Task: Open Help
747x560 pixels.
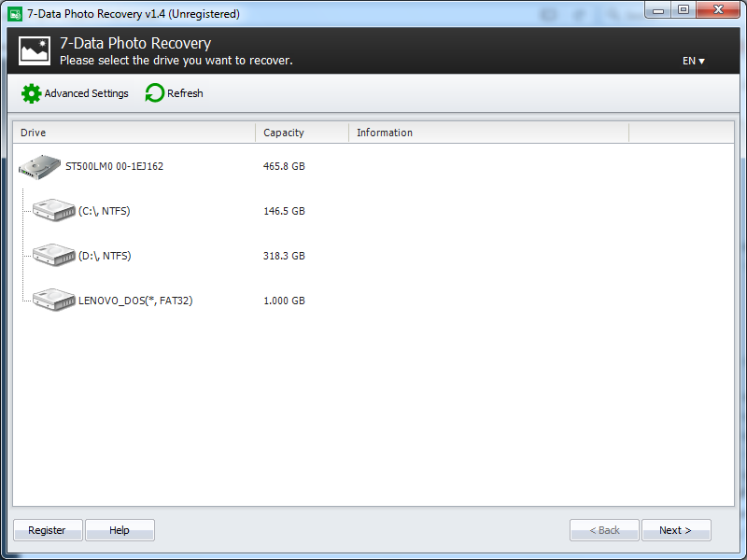Action: point(120,529)
